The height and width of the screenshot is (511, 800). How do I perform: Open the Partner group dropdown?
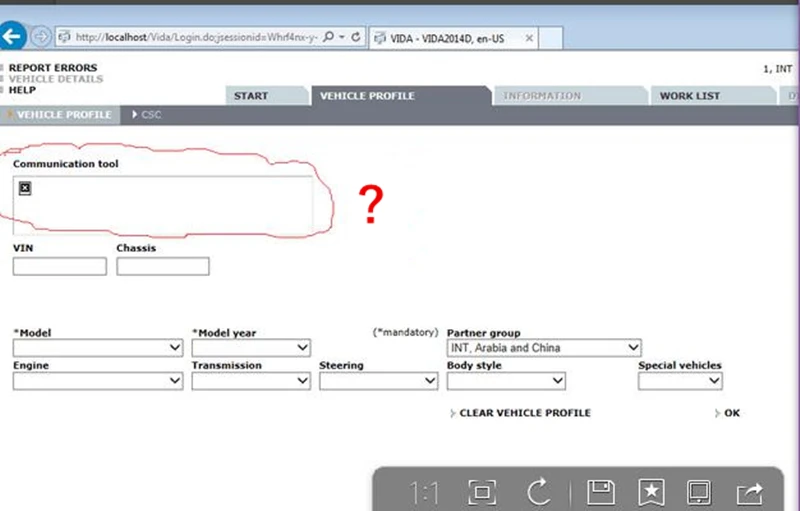[544, 348]
